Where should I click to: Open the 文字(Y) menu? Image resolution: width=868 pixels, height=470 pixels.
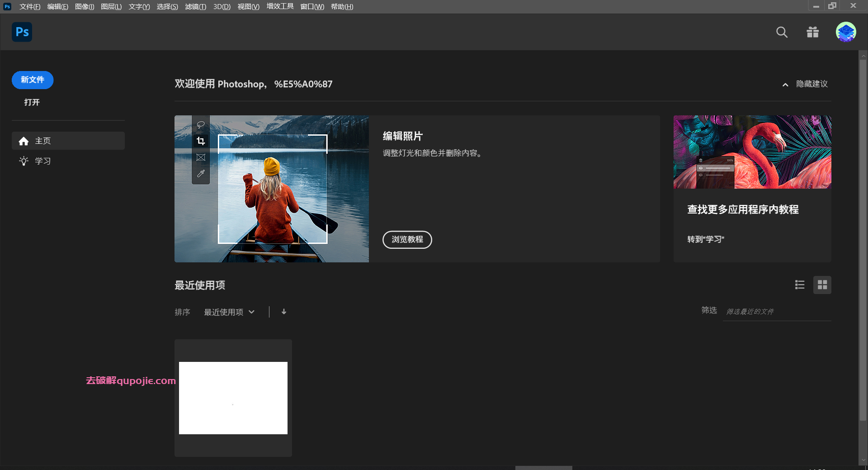coord(139,6)
